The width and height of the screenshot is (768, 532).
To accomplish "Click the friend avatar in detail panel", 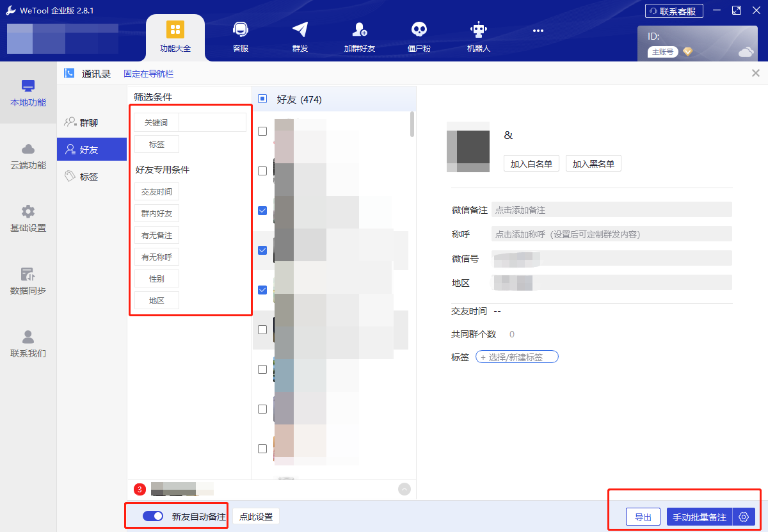I will click(468, 147).
